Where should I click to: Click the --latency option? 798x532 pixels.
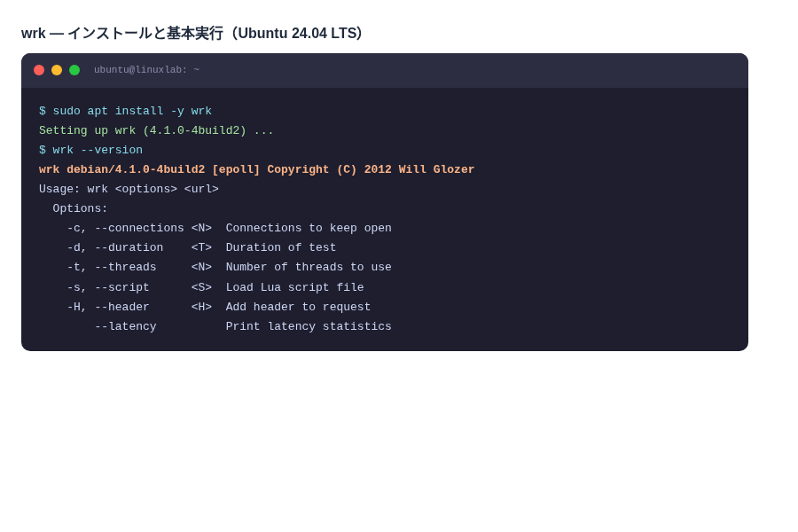point(126,326)
